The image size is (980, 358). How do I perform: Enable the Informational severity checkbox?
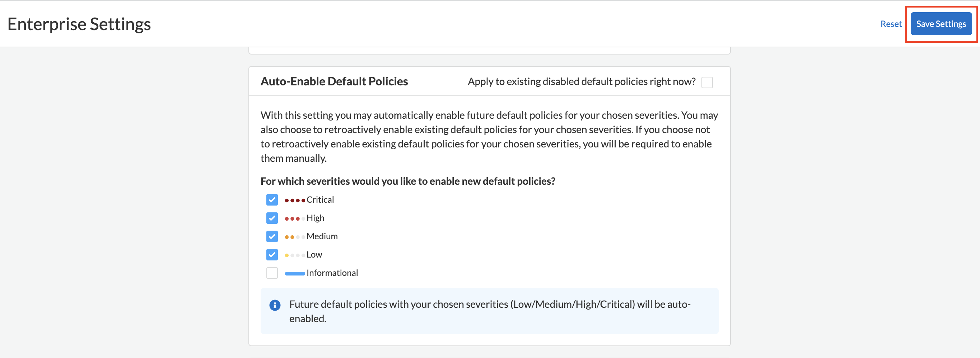[272, 273]
